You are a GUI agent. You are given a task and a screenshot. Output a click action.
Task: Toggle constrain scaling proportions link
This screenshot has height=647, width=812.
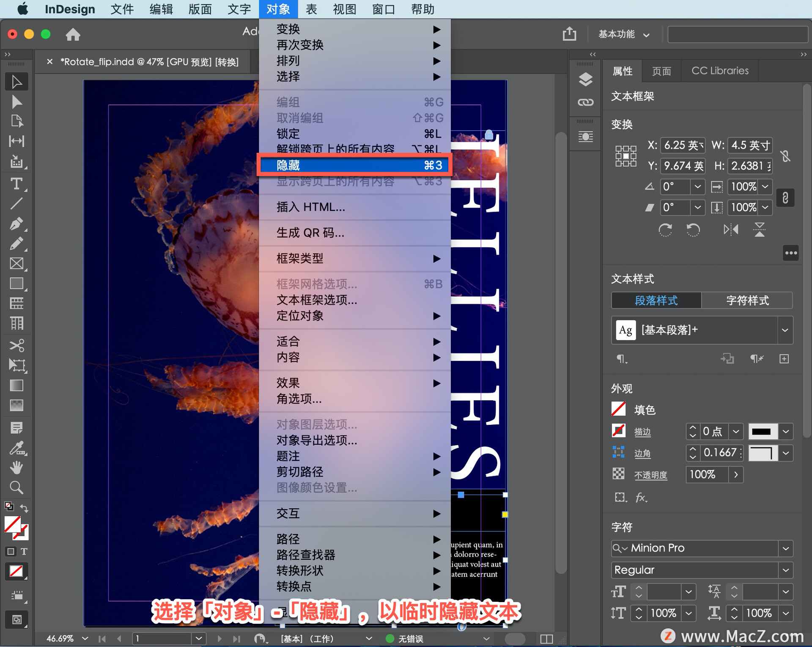click(x=785, y=198)
